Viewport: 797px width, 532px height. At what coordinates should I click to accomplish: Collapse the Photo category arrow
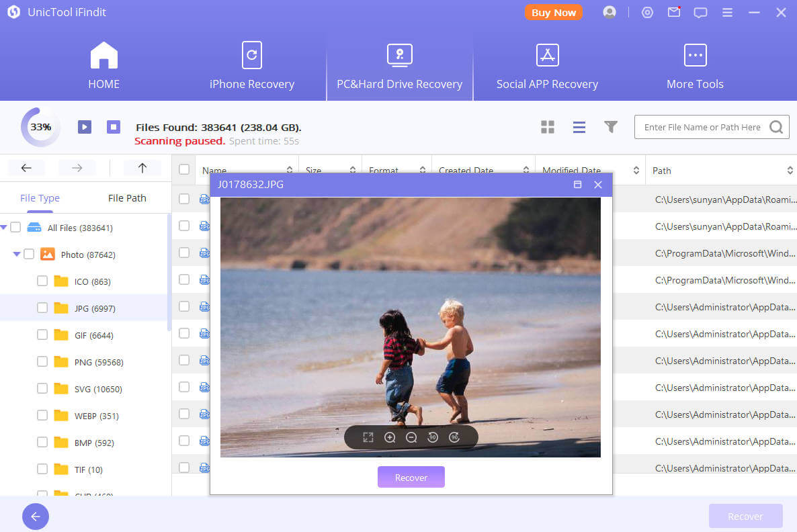click(x=17, y=255)
